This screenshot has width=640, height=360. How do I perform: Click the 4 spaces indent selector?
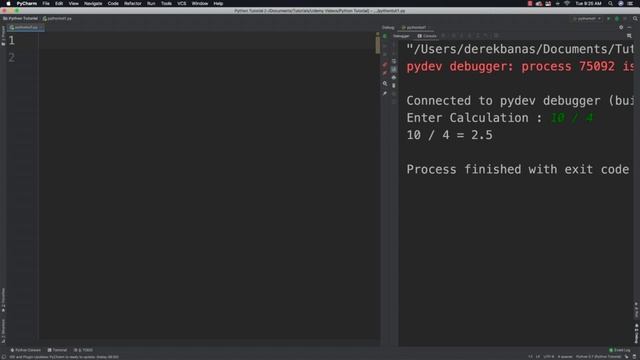565,357
